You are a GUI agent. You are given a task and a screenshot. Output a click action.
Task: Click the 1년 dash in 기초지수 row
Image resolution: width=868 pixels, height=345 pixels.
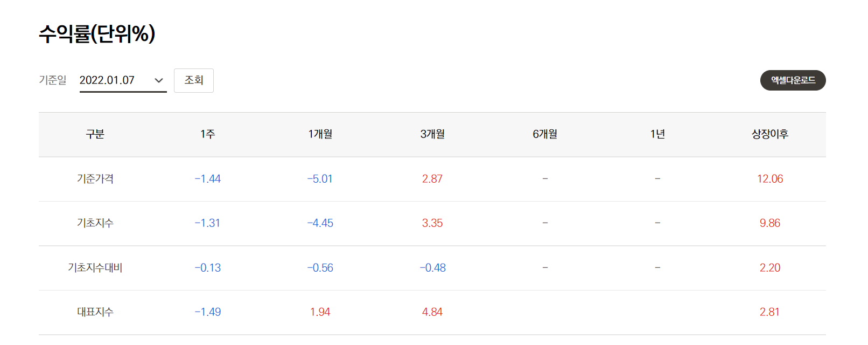coord(657,223)
